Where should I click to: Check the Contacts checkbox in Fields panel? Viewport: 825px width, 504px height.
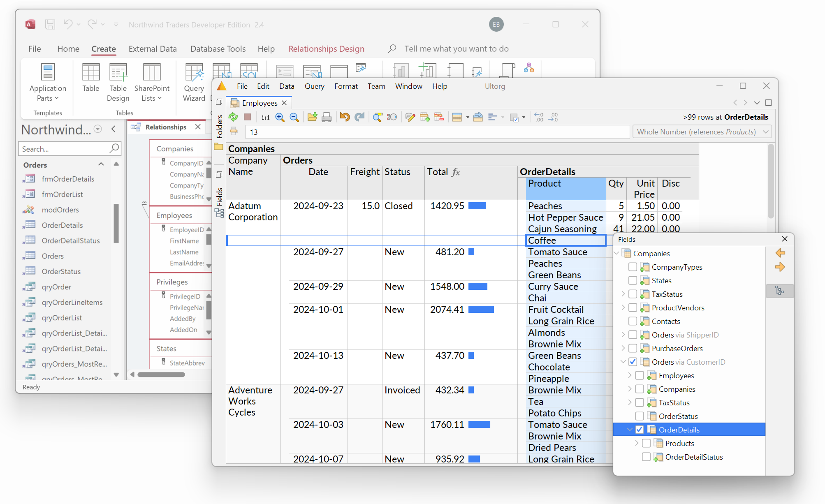(633, 321)
